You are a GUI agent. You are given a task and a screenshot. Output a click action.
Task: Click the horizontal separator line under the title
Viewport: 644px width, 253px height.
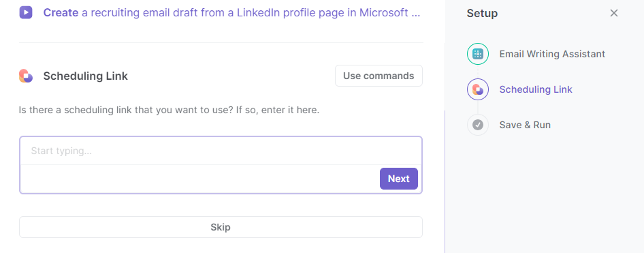[x=221, y=42]
